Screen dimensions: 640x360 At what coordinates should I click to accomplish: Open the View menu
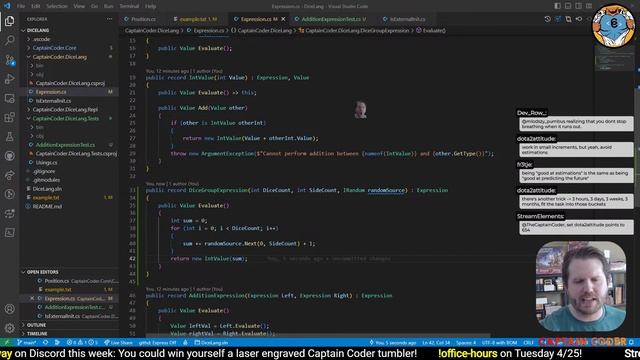coord(79,6)
